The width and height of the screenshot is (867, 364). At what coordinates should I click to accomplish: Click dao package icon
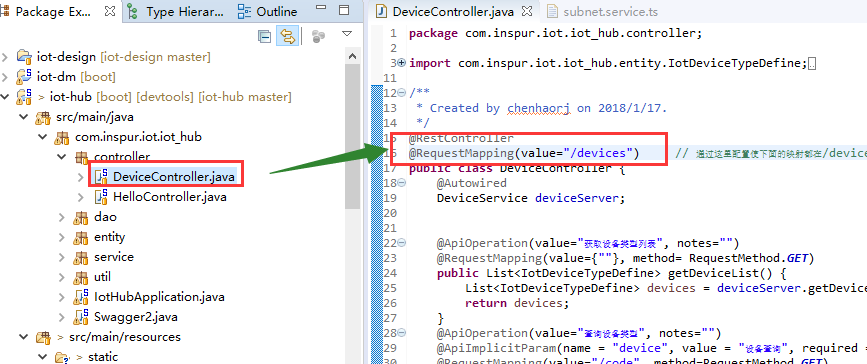pyautogui.click(x=81, y=217)
